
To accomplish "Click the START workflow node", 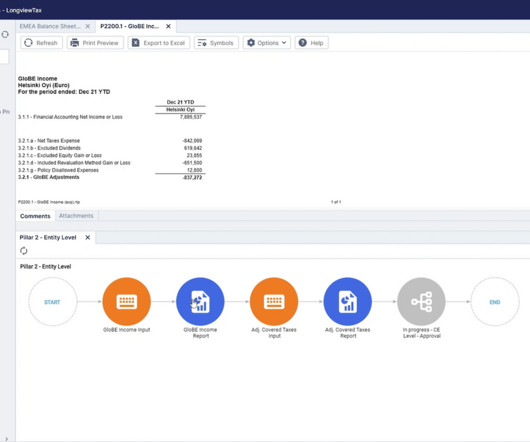I will coord(52,302).
